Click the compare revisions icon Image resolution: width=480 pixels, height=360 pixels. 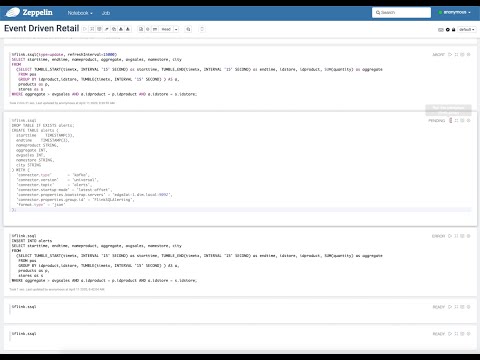(155, 29)
